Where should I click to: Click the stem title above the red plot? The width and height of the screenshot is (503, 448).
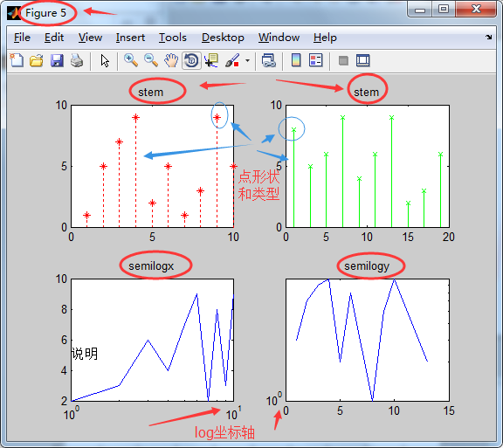pos(151,93)
